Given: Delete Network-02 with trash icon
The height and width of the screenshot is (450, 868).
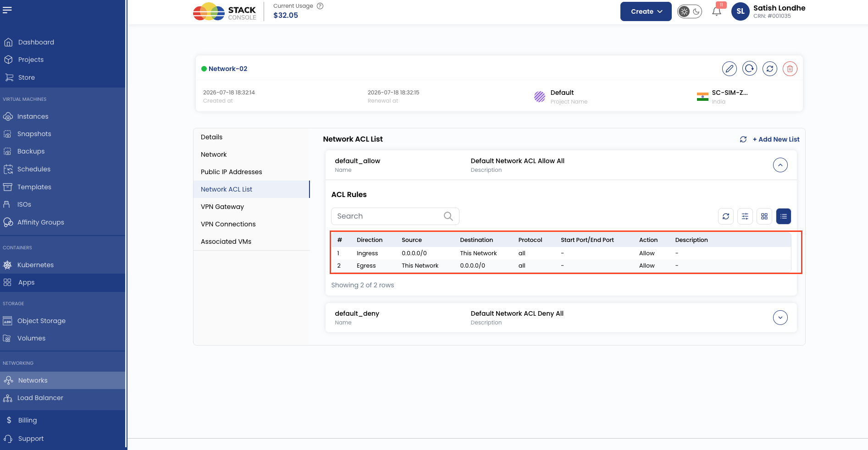Looking at the screenshot, I should point(790,69).
